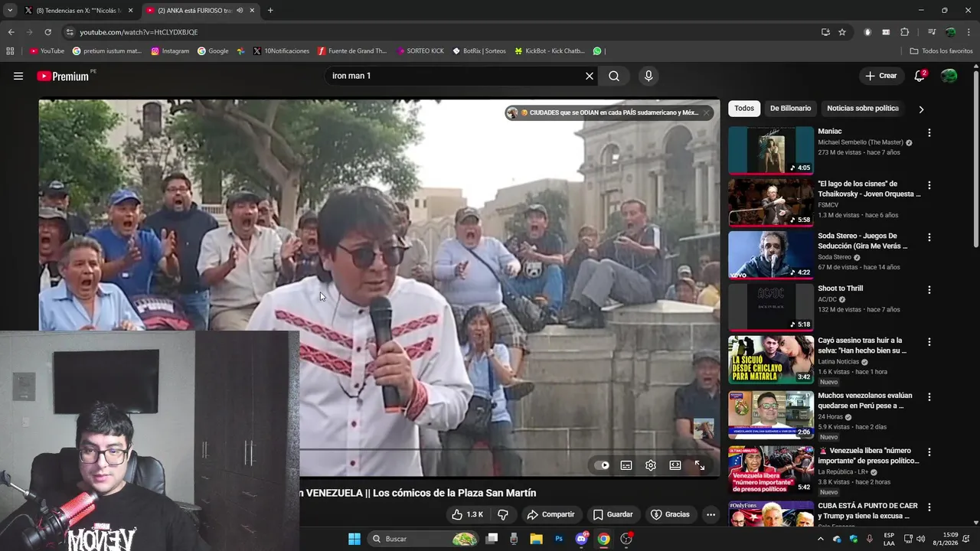The height and width of the screenshot is (551, 980).
Task: Show hidden system tray icons
Action: (821, 539)
